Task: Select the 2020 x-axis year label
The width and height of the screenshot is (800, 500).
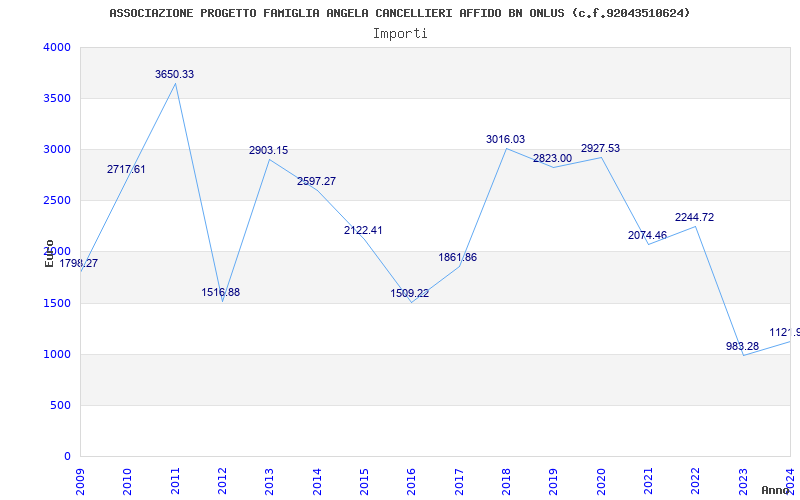Action: [x=601, y=481]
